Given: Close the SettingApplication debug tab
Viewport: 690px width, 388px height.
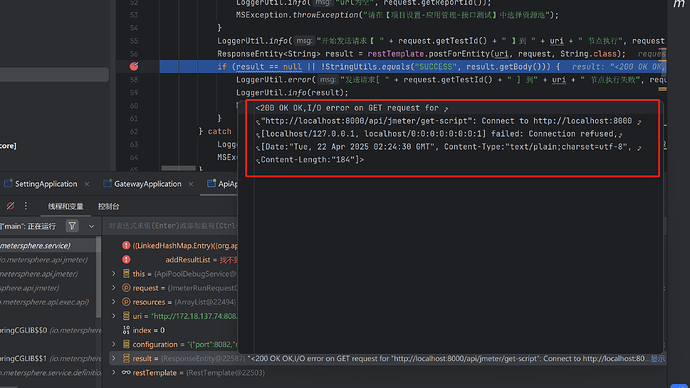Looking at the screenshot, I should click(87, 184).
